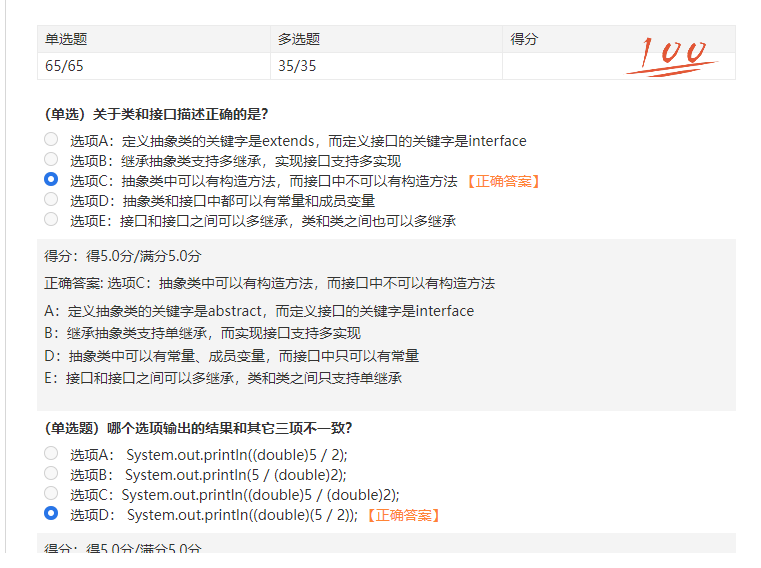Pick option D radio about constants and member variables
The image size is (761, 568).
(51, 200)
